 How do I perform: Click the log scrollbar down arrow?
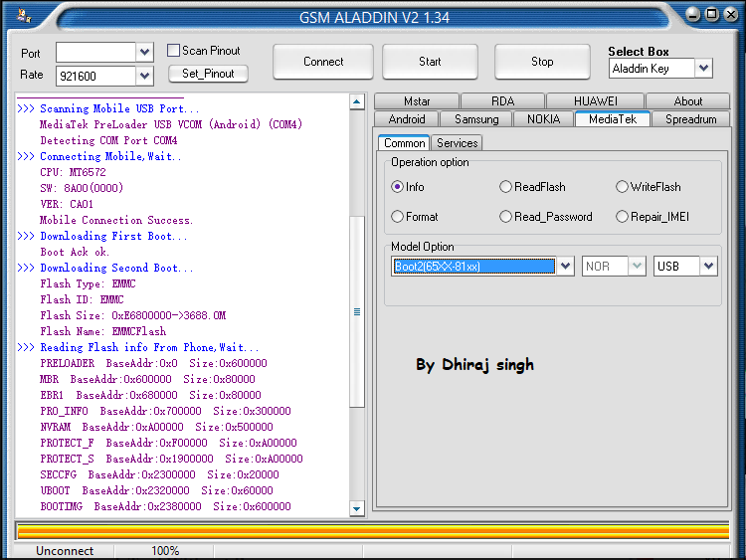coord(357,508)
